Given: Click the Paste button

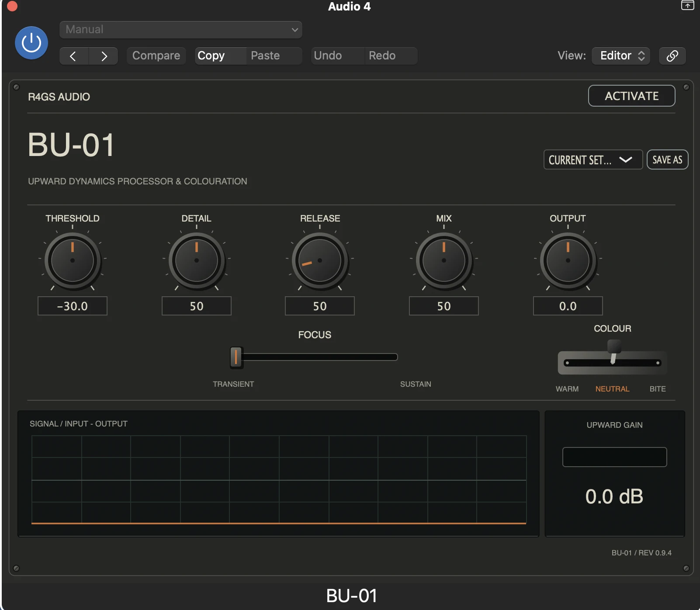Looking at the screenshot, I should click(x=274, y=56).
